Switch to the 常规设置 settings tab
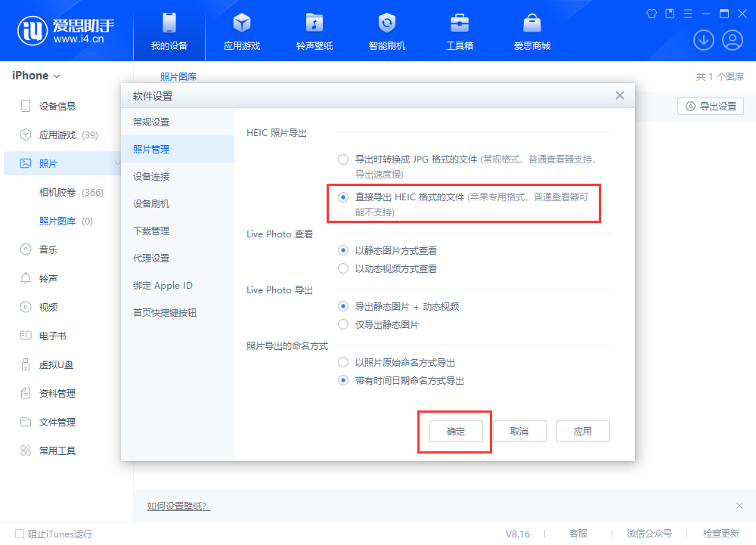The image size is (756, 545). (152, 121)
